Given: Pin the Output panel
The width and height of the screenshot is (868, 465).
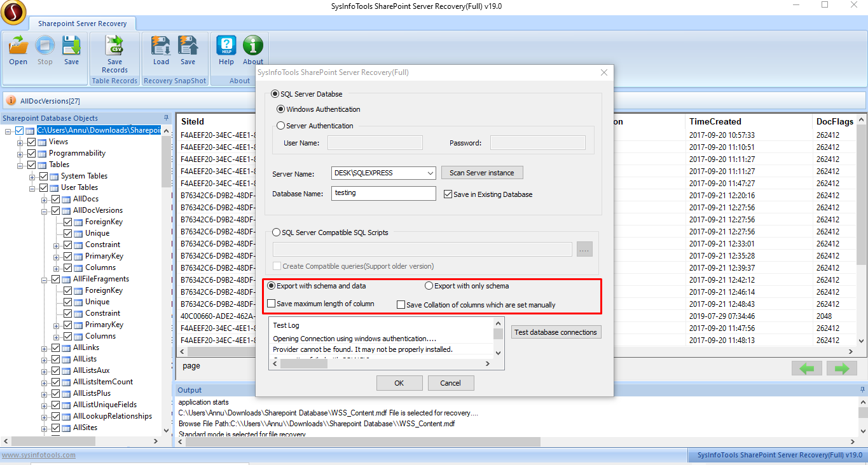Looking at the screenshot, I should click(x=862, y=390).
